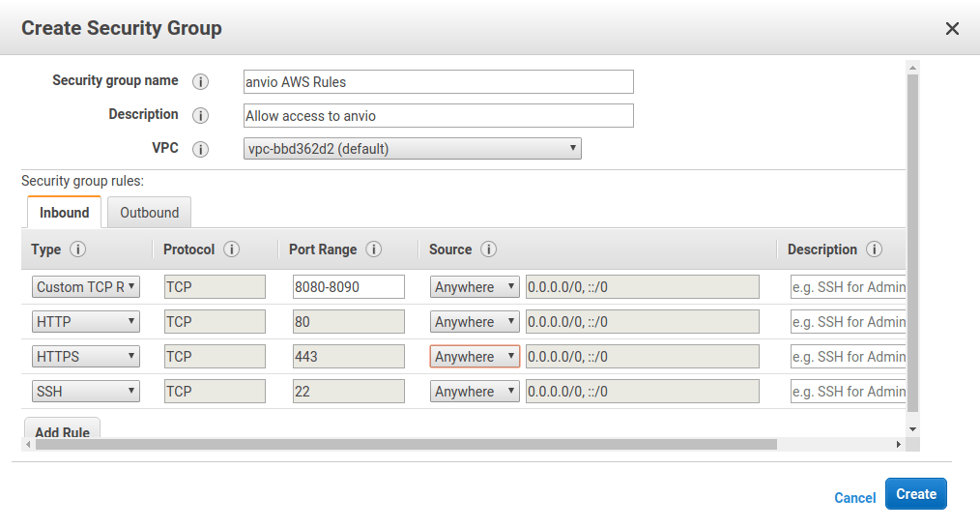This screenshot has width=980, height=528.
Task: Click info icon in Source column header
Action: [489, 249]
